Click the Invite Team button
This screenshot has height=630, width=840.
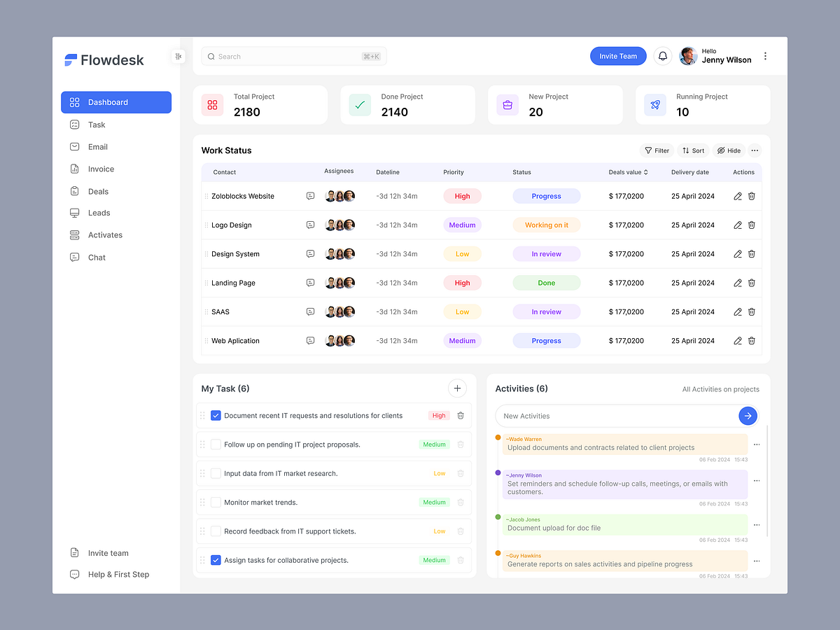click(x=618, y=56)
